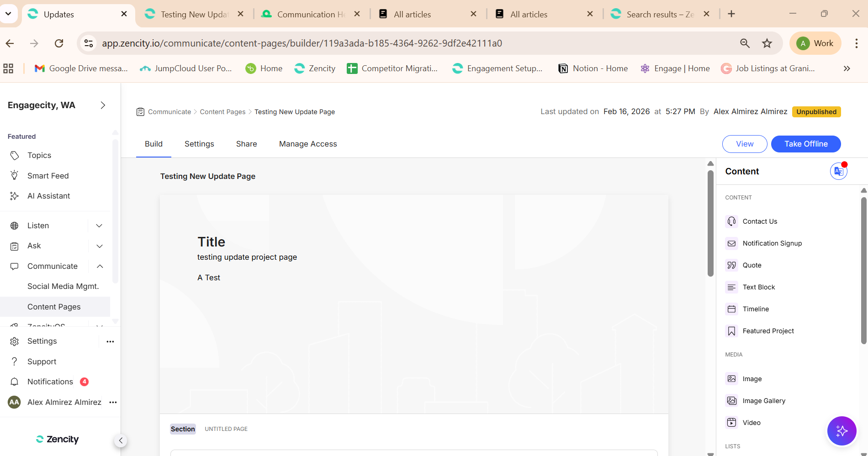Click the page builder vertical scrollbar
This screenshot has width=868, height=456.
click(x=710, y=224)
